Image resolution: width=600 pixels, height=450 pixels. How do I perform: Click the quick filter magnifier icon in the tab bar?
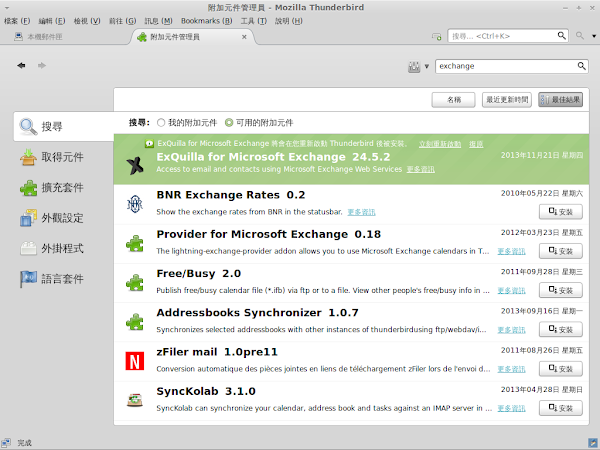click(580, 36)
